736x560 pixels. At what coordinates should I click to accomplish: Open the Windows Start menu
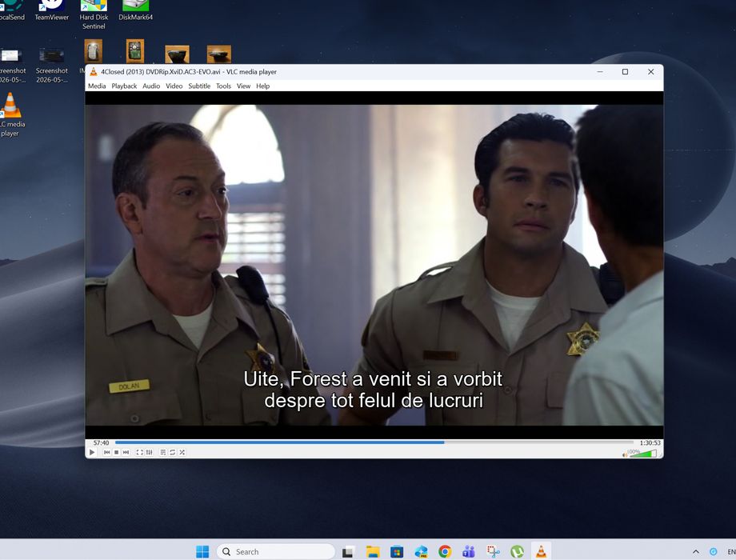[202, 551]
